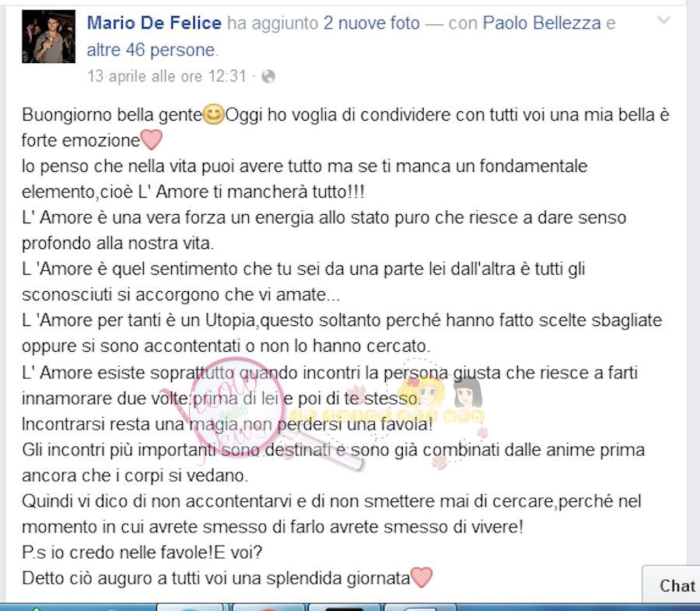
Task: Click the heart emoji after "forte emozione"
Action: click(x=152, y=140)
